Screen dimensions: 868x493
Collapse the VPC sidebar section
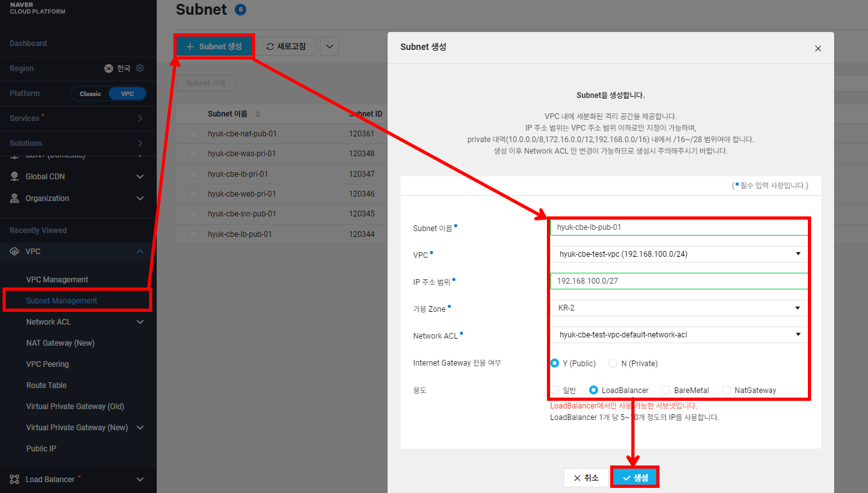click(140, 252)
